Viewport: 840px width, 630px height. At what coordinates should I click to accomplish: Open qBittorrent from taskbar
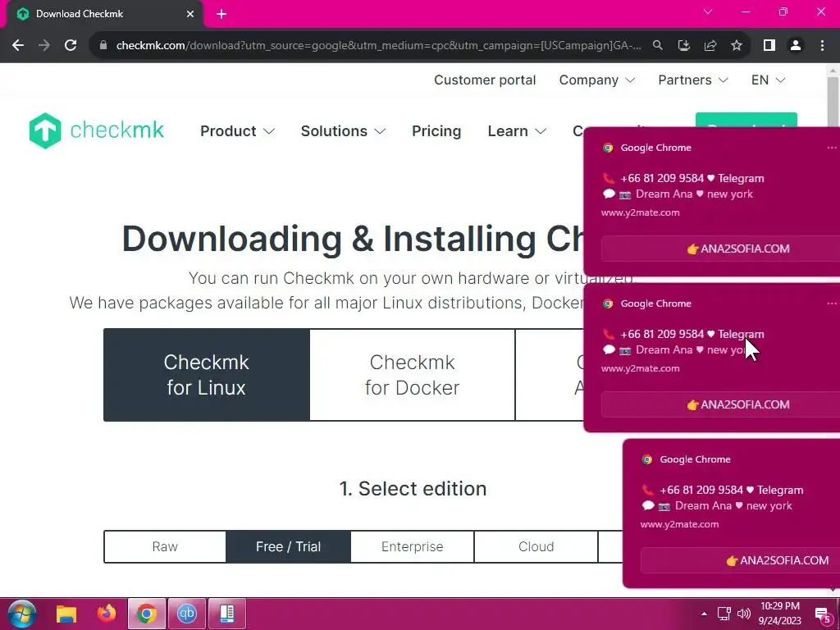pos(187,614)
